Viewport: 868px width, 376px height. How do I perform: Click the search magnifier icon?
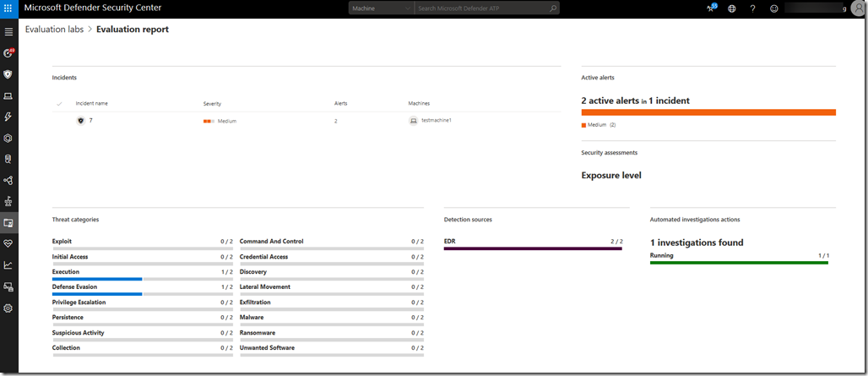pos(552,8)
